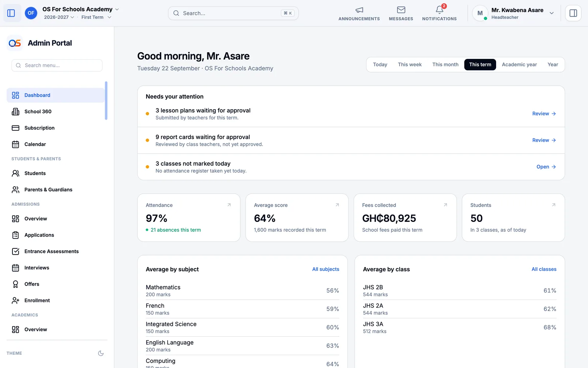Click the M user avatar
Image resolution: width=588 pixels, height=368 pixels.
pos(480,13)
